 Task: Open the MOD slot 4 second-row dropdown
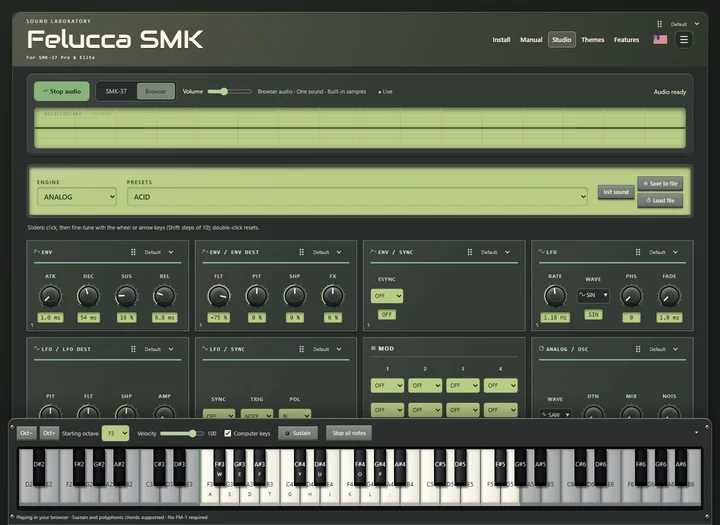[x=501, y=410]
